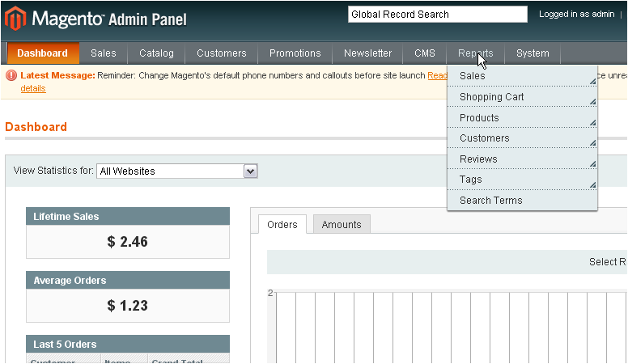Go to the Dashboard nav item

point(43,53)
